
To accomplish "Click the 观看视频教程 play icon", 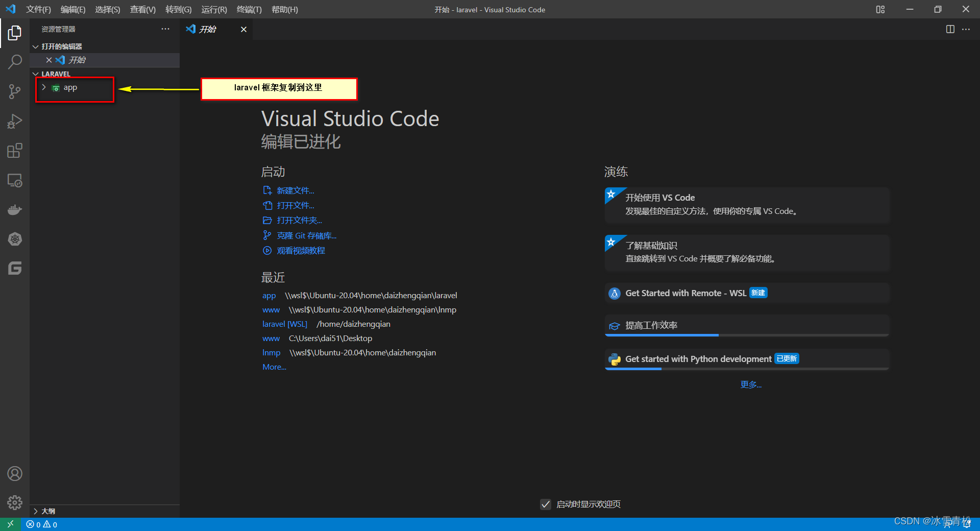I will coord(267,251).
